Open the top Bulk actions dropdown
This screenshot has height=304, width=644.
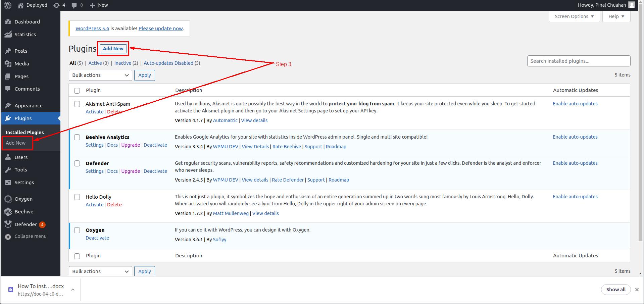100,75
